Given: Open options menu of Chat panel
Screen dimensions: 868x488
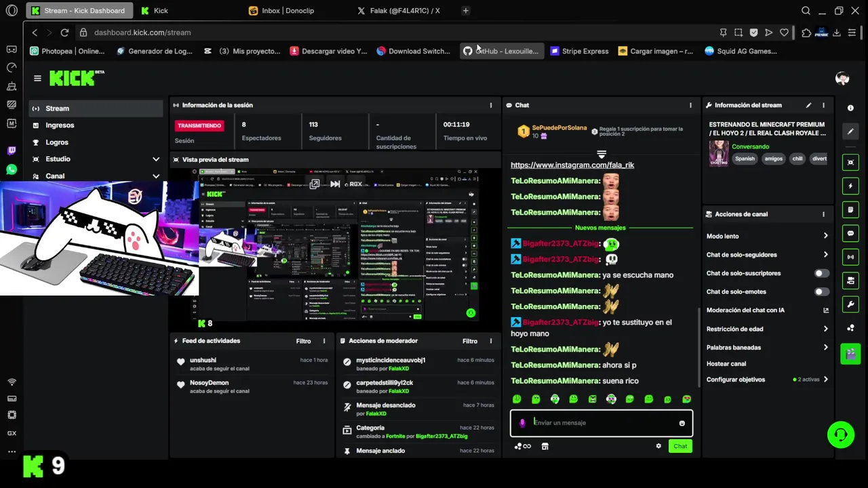Looking at the screenshot, I should click(x=691, y=105).
